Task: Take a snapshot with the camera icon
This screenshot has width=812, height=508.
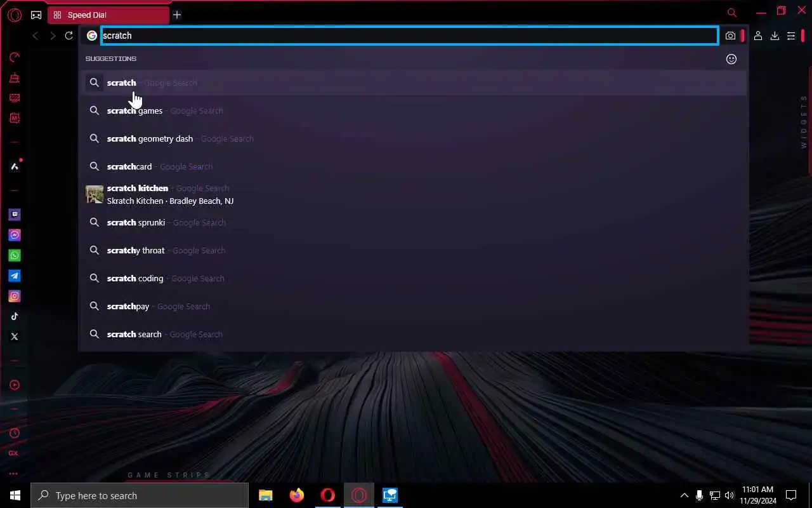Action: click(730, 36)
